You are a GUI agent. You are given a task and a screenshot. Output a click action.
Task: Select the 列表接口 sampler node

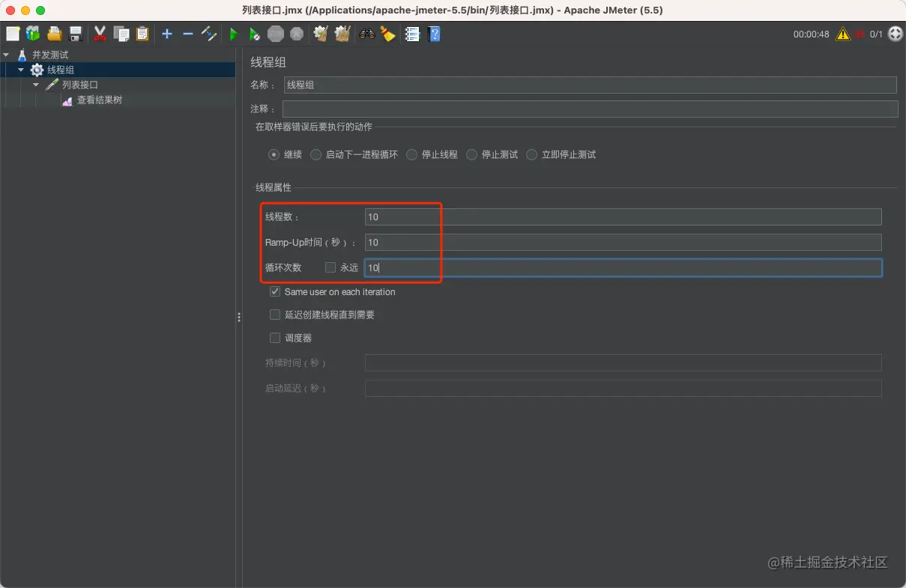[80, 85]
